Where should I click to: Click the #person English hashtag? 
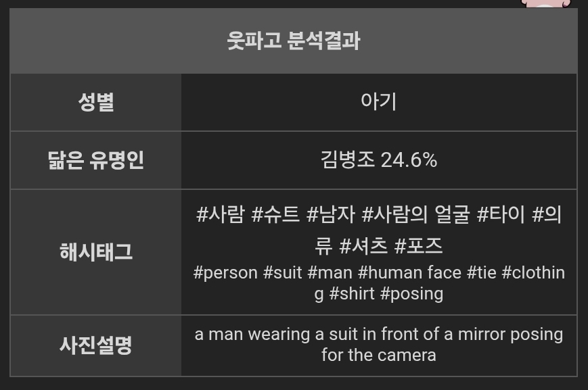pos(225,273)
